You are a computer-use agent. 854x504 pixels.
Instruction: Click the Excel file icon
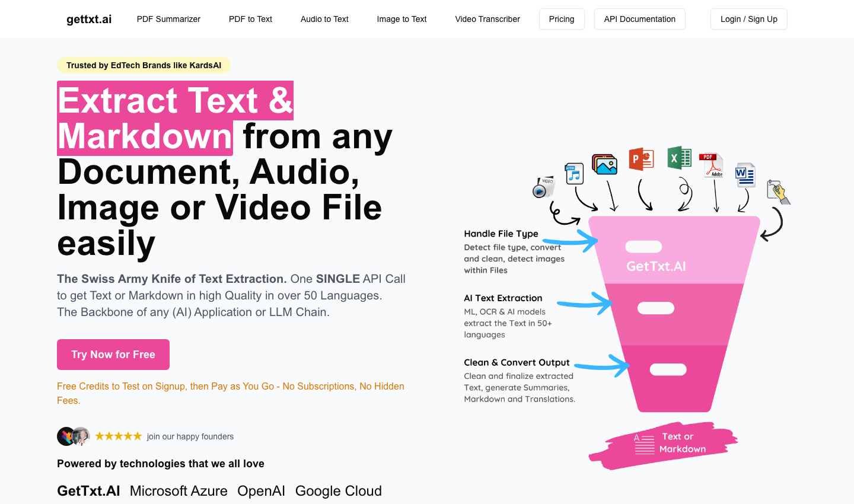679,158
